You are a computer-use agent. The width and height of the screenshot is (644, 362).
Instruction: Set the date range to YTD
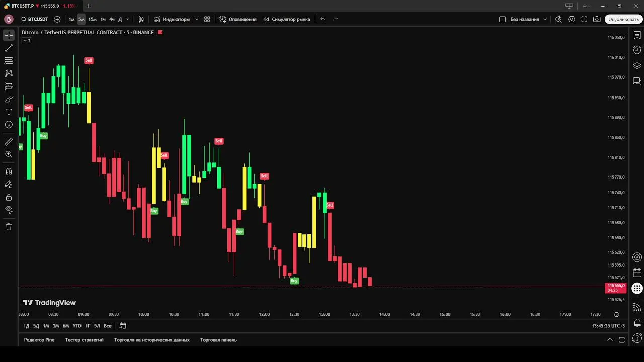[76, 326]
